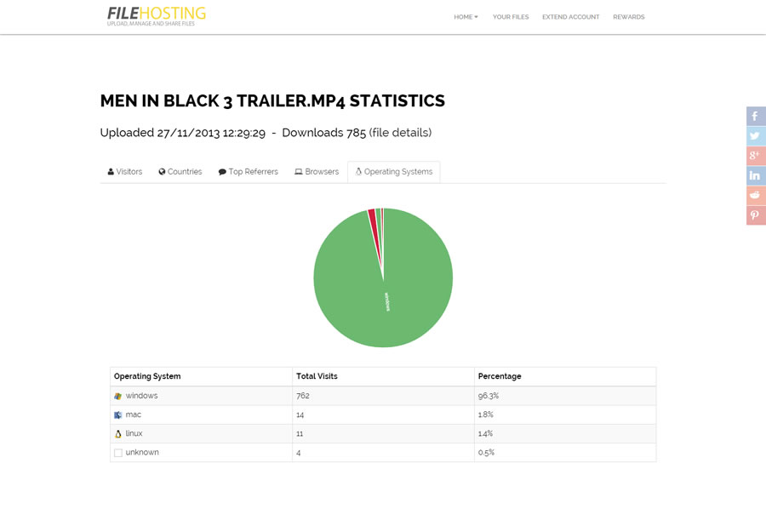This screenshot has width=766, height=532.
Task: Select the Operating Systems tab
Action: 394,172
